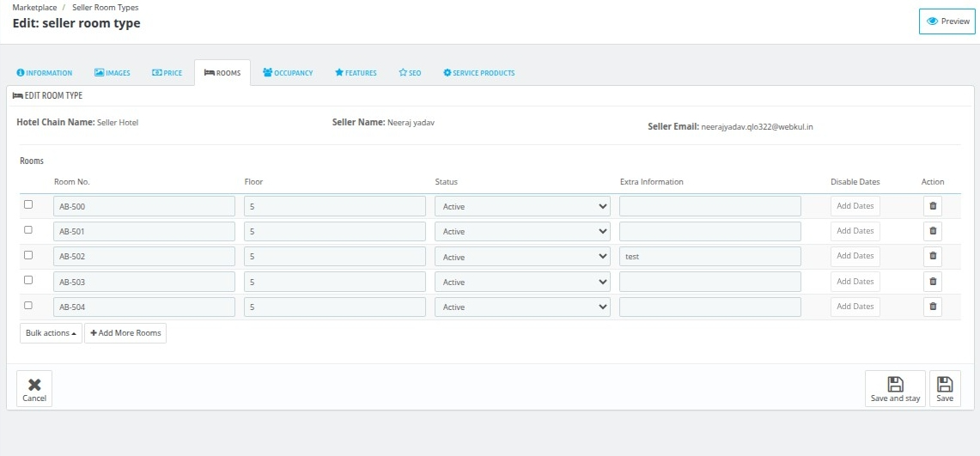Click Extra Information field of room AB-500

[710, 206]
